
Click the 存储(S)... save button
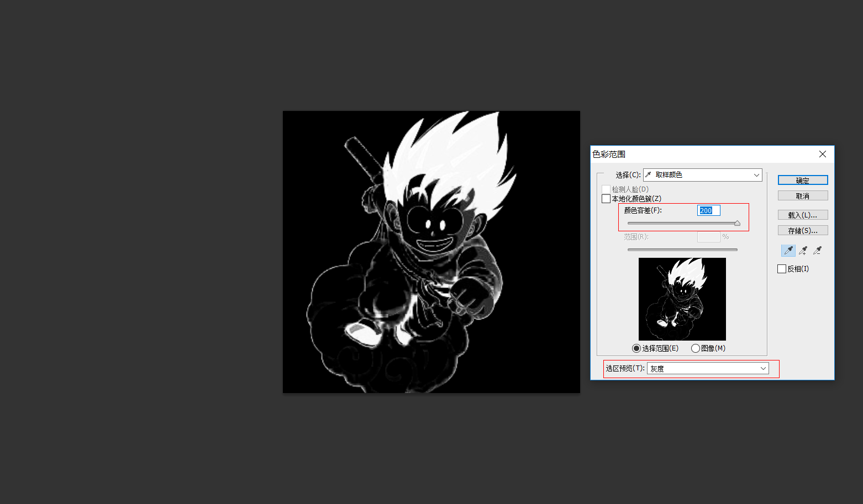coord(803,231)
